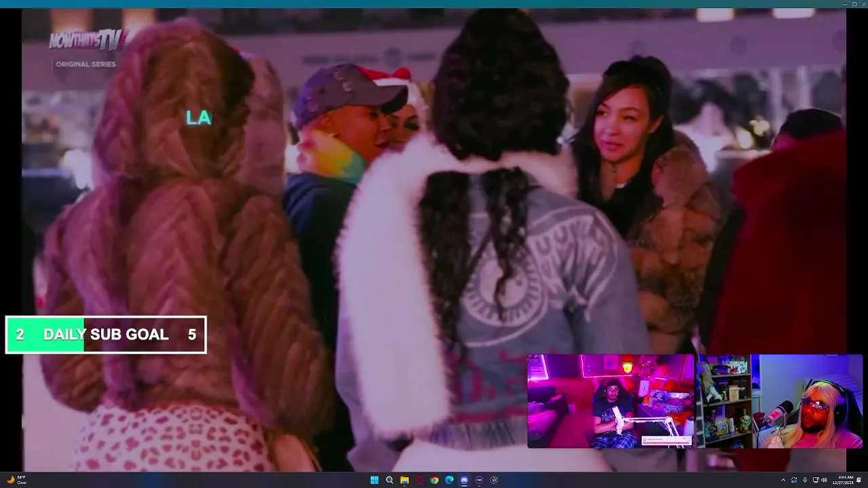The image size is (868, 488).
Task: Click the 'ORIGINAL SERIES' text
Action: click(85, 64)
